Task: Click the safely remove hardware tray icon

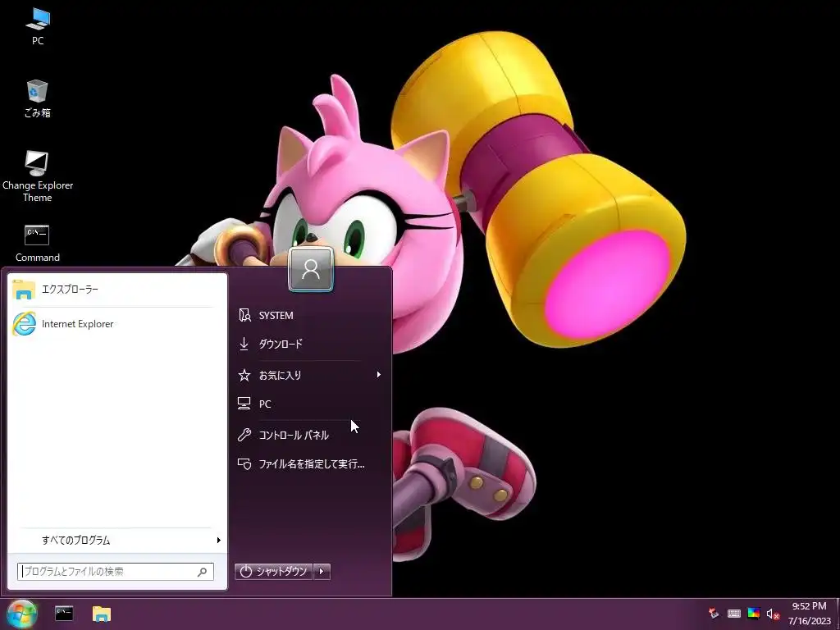Action: [x=714, y=614]
